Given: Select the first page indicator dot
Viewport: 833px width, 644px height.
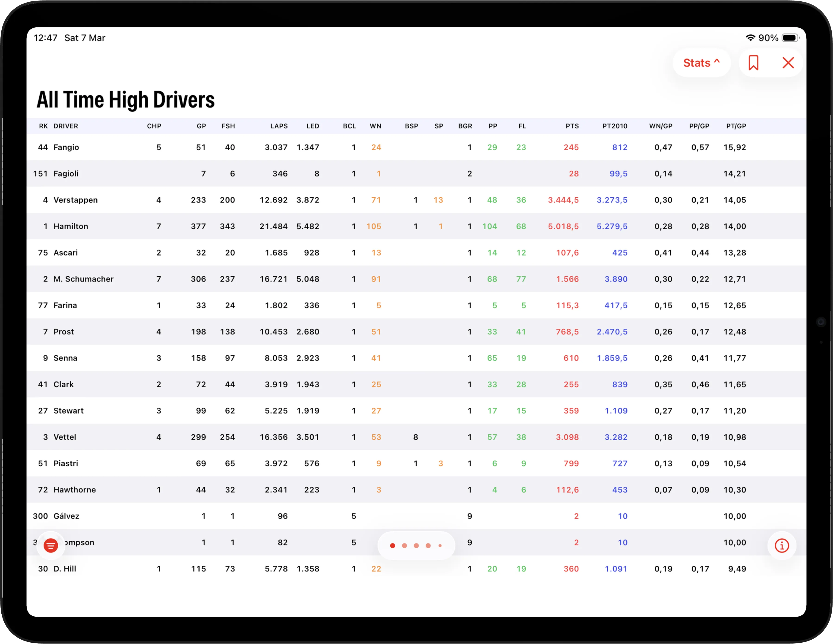Looking at the screenshot, I should (392, 546).
